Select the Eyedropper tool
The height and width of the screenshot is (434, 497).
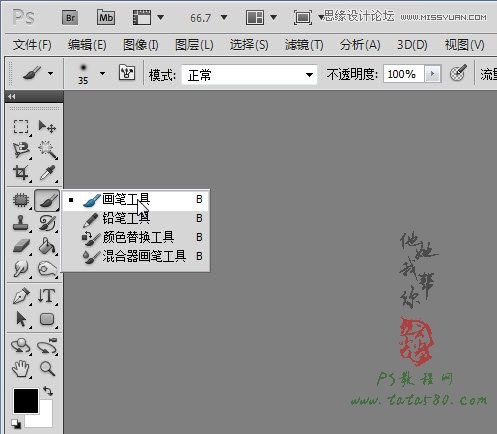click(47, 173)
